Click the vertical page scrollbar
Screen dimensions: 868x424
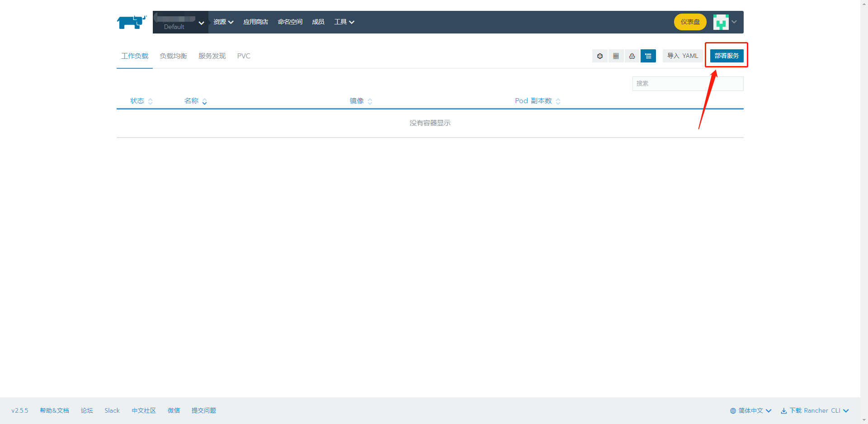click(864, 212)
